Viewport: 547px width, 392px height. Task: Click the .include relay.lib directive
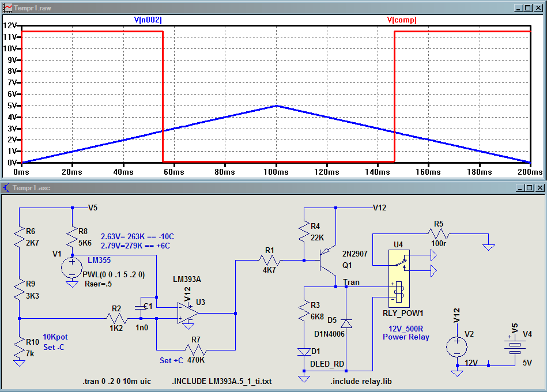[361, 381]
